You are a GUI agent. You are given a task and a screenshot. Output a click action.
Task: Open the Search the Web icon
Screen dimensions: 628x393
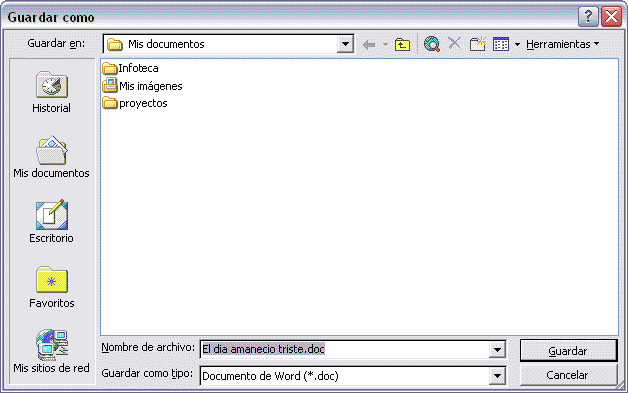tap(432, 44)
